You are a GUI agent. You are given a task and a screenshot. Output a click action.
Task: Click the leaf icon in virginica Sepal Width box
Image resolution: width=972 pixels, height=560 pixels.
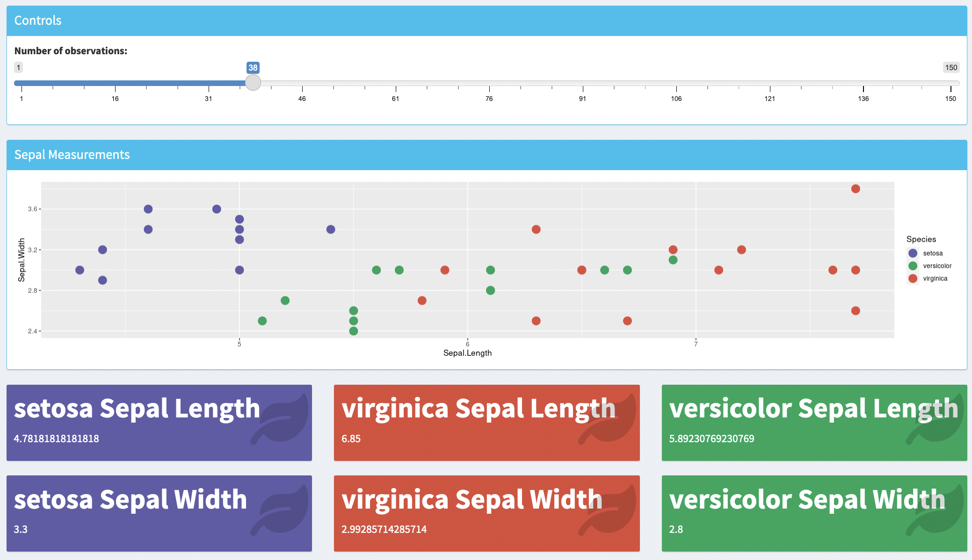pyautogui.click(x=608, y=510)
